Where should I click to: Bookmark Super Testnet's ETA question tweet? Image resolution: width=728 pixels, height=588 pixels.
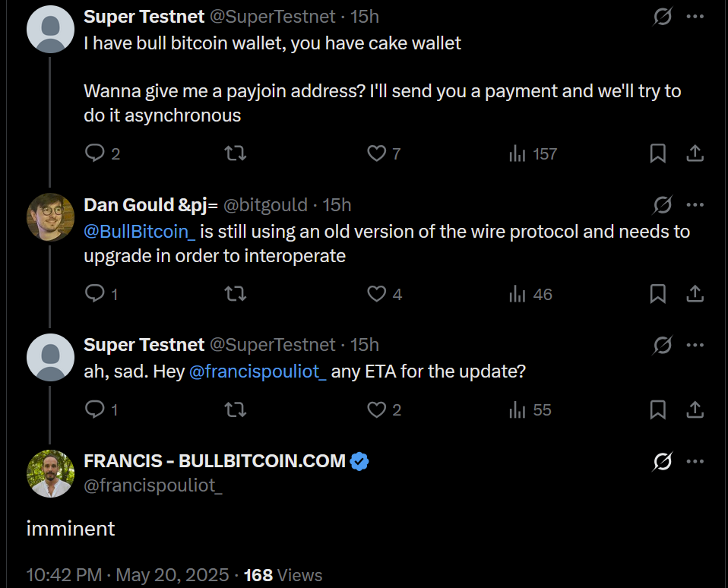point(658,409)
